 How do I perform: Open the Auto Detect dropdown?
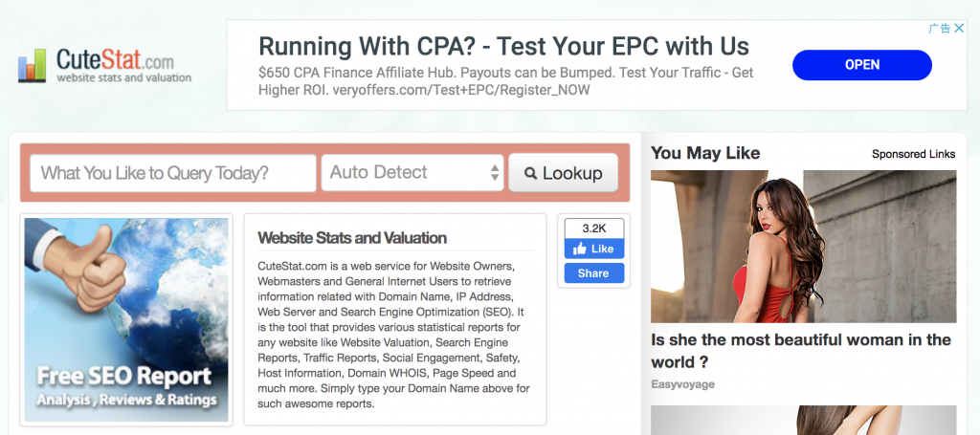pos(412,173)
